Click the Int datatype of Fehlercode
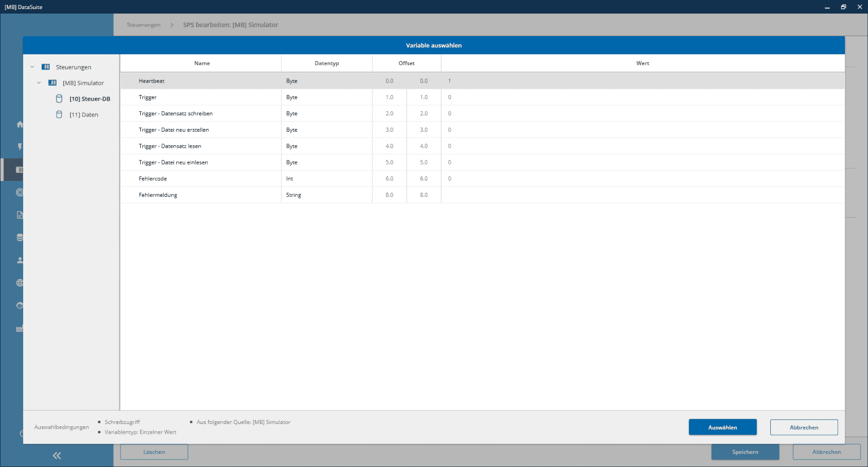Screen dimensions: 868x467 (289, 179)
